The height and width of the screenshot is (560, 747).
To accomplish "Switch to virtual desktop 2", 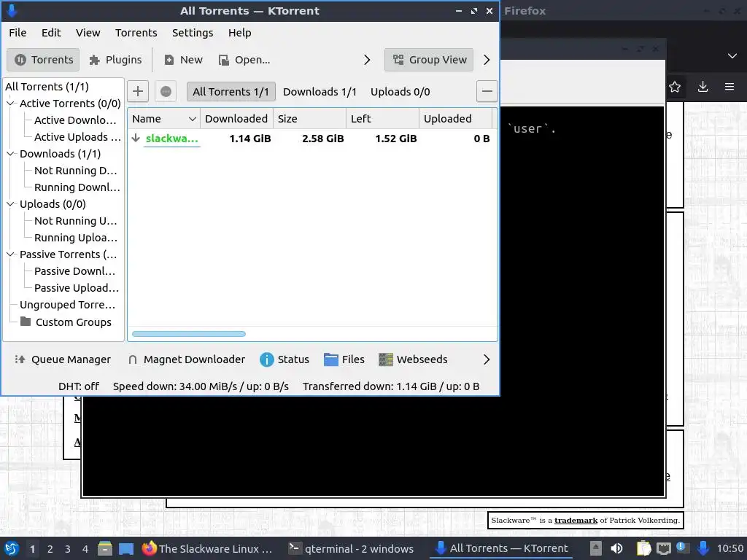I will (x=50, y=549).
